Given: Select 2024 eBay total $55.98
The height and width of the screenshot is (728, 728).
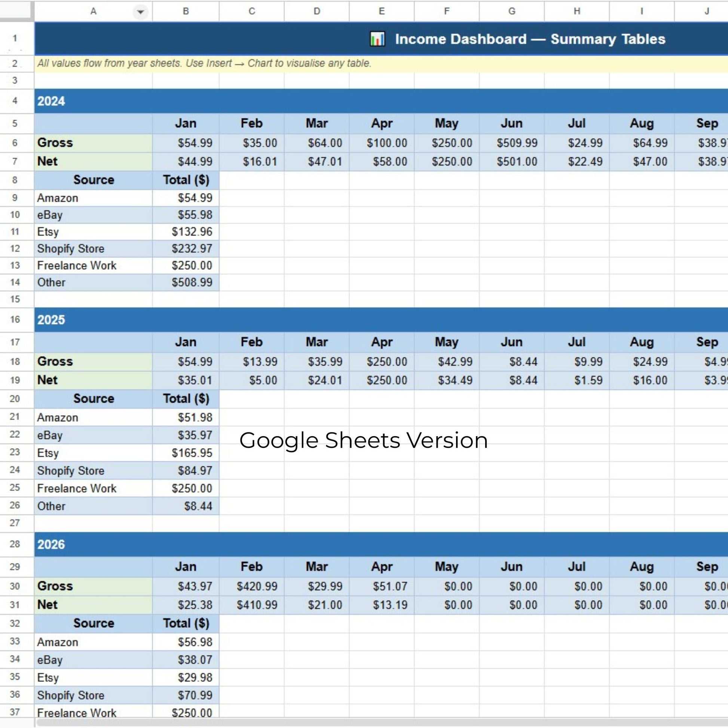Looking at the screenshot, I should 186,215.
